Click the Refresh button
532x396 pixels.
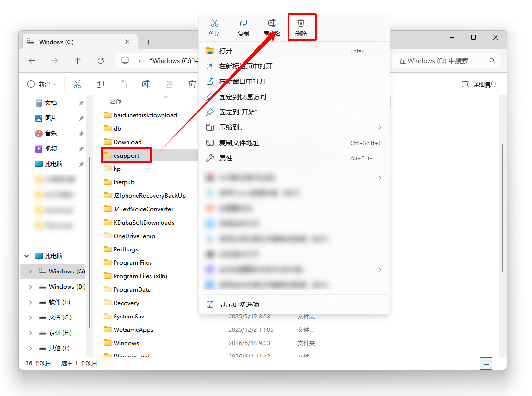(x=101, y=61)
